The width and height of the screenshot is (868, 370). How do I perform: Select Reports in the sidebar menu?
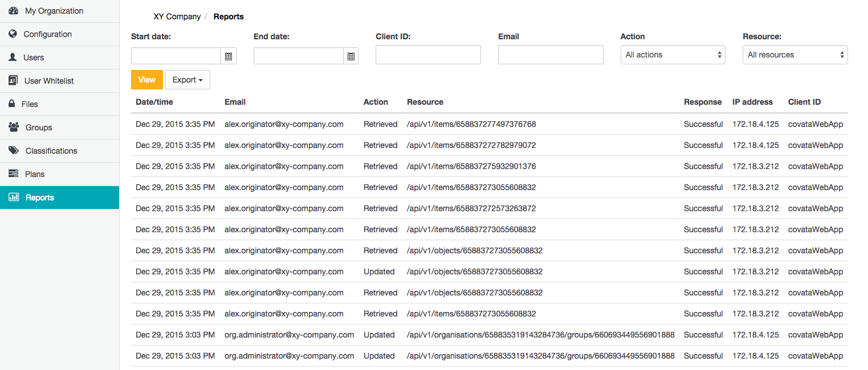pos(40,198)
